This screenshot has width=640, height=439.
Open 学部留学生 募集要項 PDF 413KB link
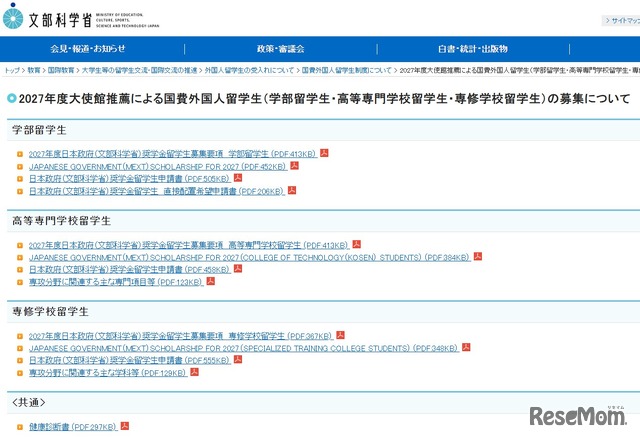(x=173, y=154)
